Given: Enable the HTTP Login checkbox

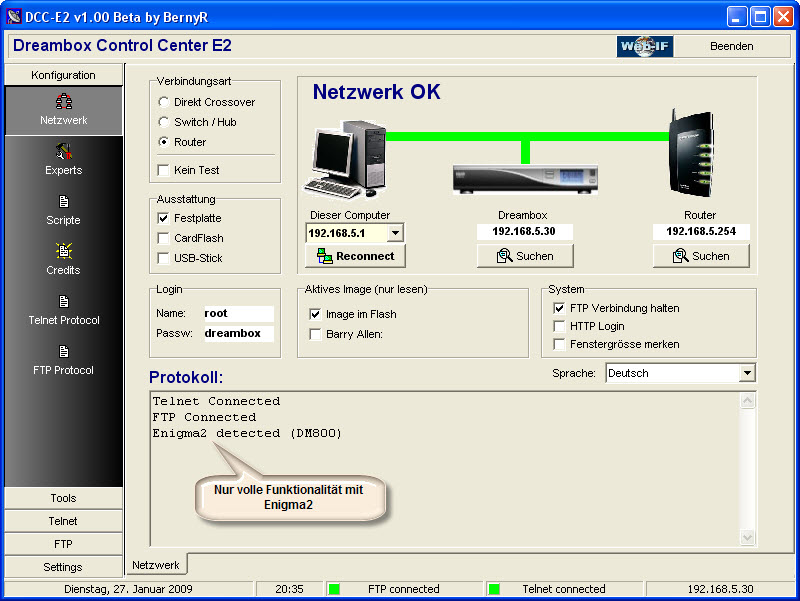Looking at the screenshot, I should (x=559, y=326).
